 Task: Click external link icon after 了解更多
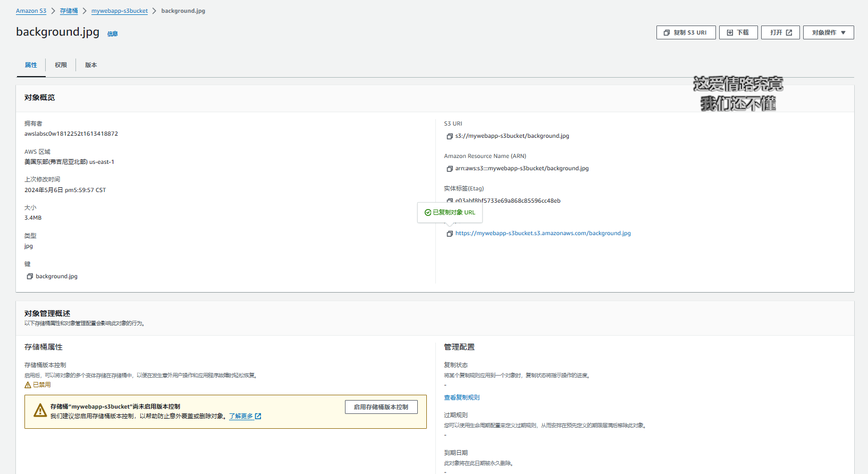tap(258, 416)
